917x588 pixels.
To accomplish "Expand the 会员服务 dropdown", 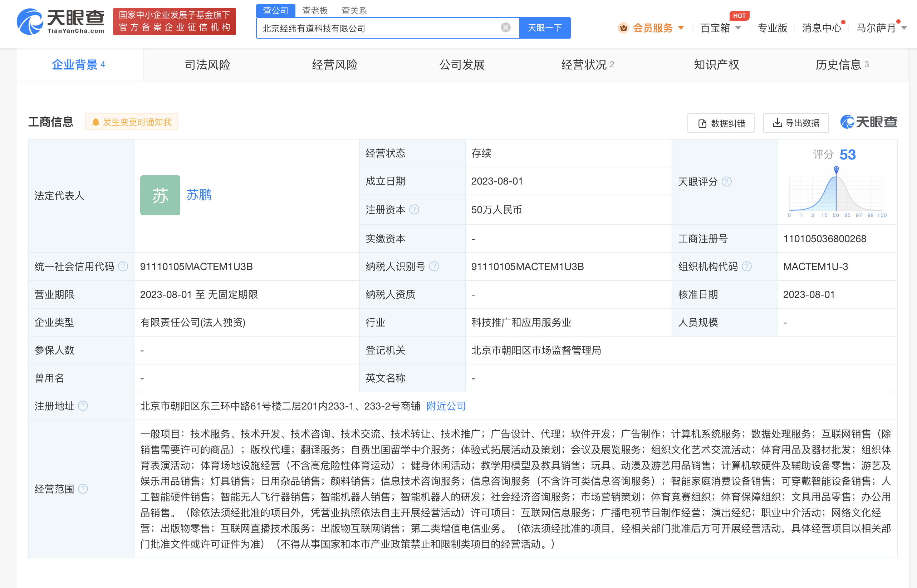I will click(x=681, y=28).
